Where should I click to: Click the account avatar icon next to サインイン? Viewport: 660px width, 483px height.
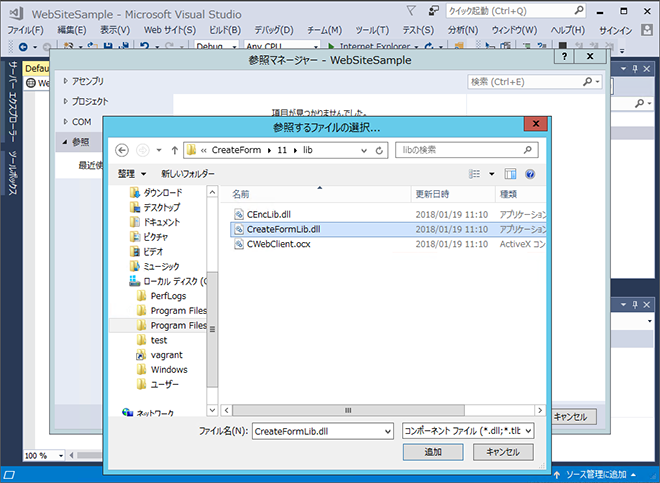point(647,29)
